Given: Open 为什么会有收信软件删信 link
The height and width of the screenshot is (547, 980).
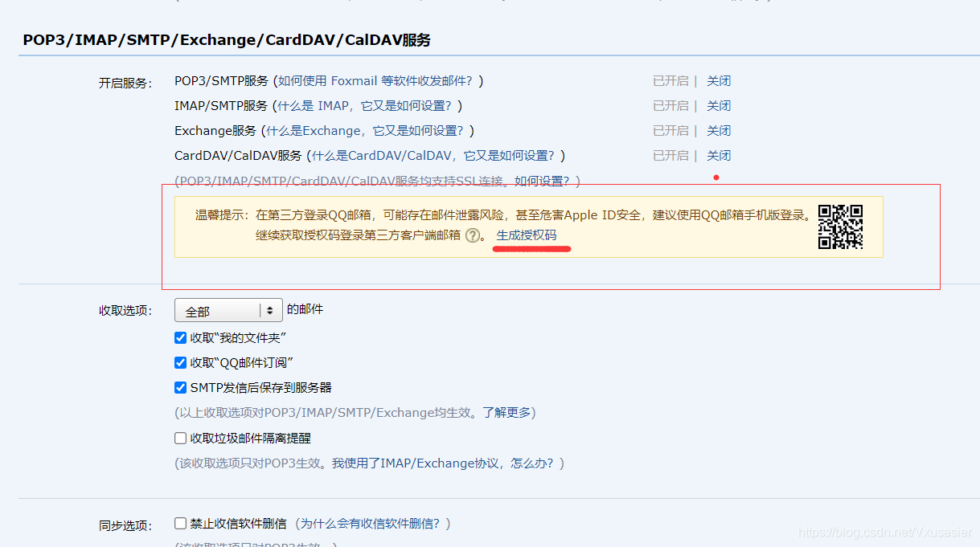Looking at the screenshot, I should [371, 524].
